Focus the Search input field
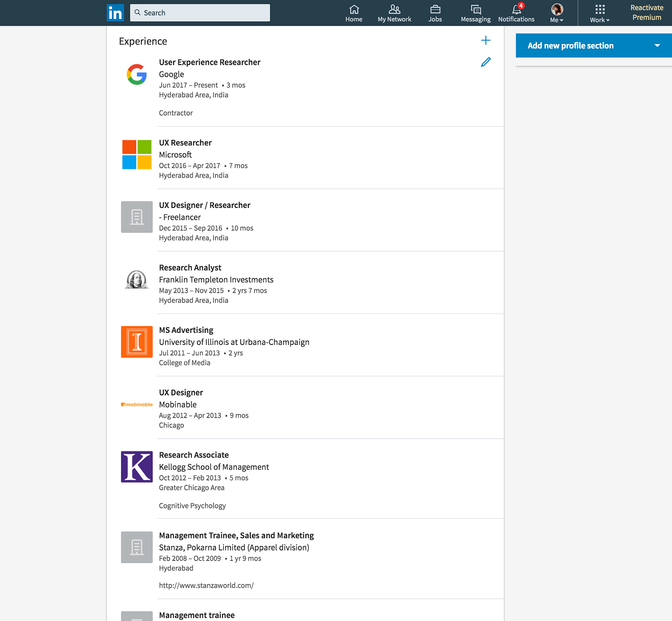This screenshot has height=621, width=672. 200,13
